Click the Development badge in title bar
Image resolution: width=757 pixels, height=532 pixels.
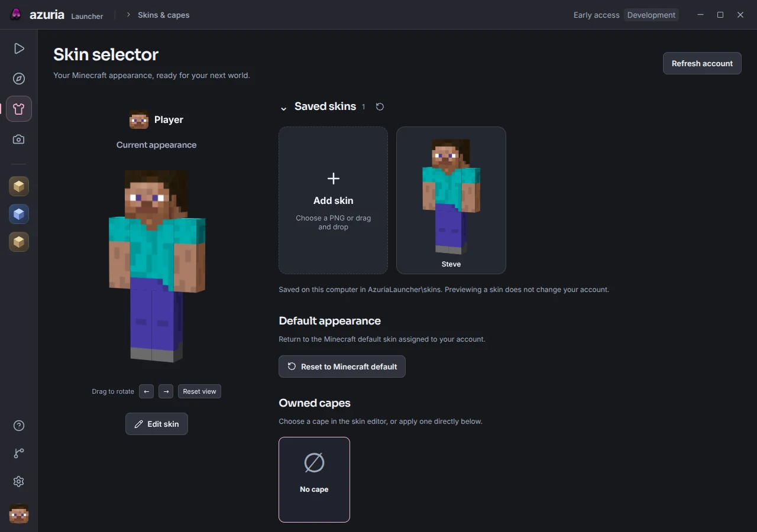[x=651, y=15]
